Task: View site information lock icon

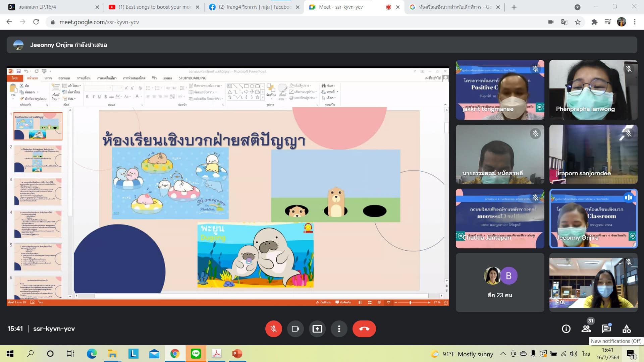Action: click(x=53, y=22)
